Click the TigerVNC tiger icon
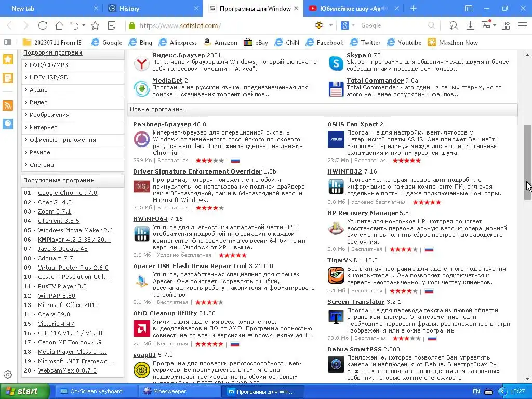 point(336,275)
